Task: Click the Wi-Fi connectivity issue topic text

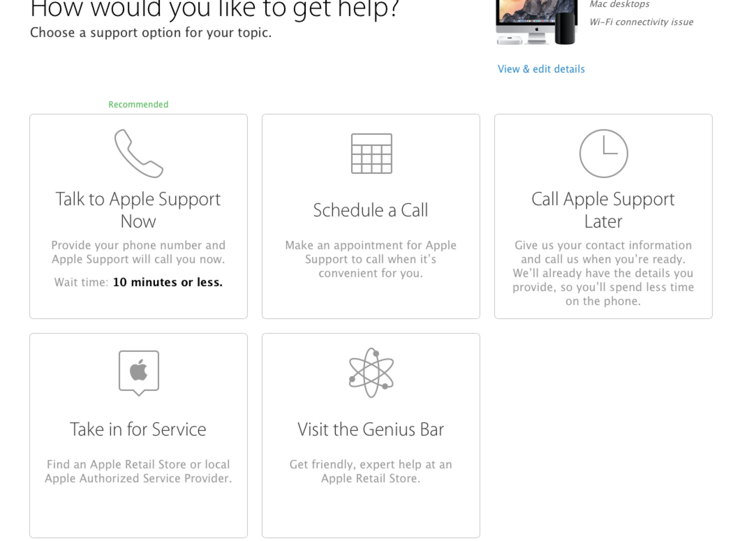Action: (x=642, y=22)
